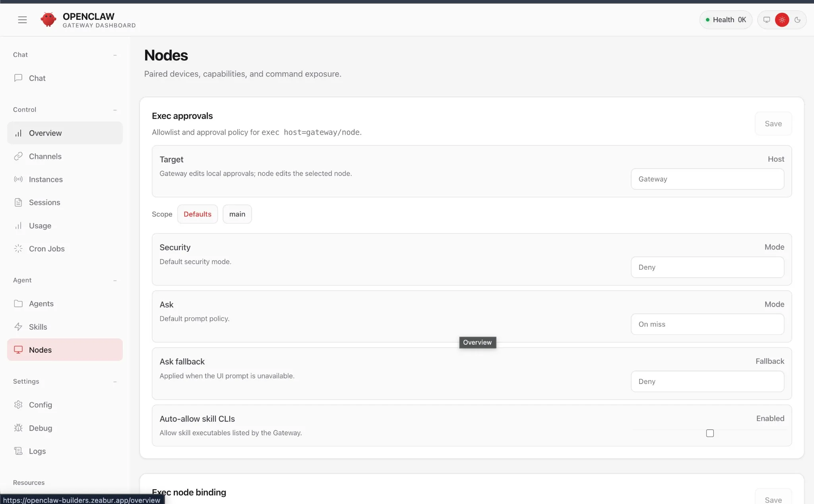Open Sessions in the sidebar
This screenshot has height=504, width=814.
pos(65,203)
